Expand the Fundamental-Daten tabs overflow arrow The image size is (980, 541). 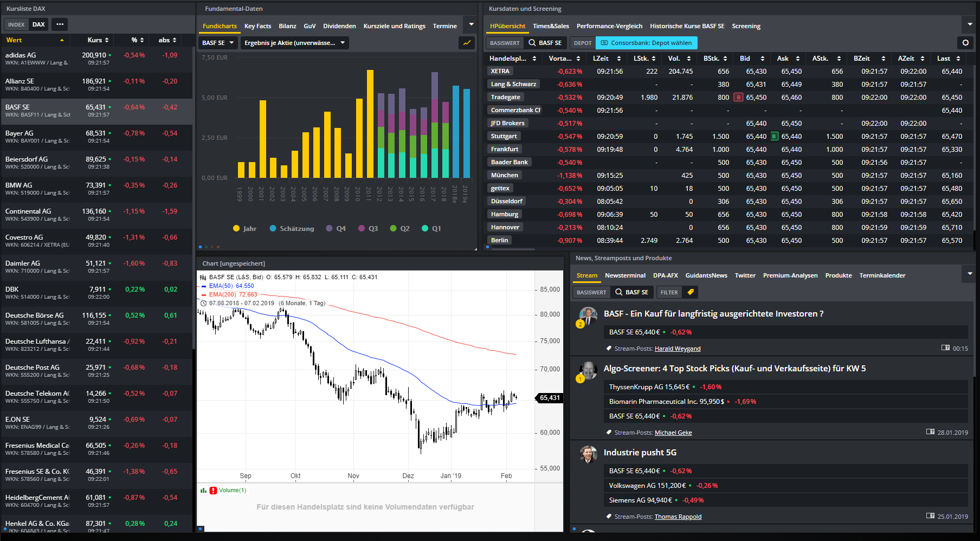[471, 24]
